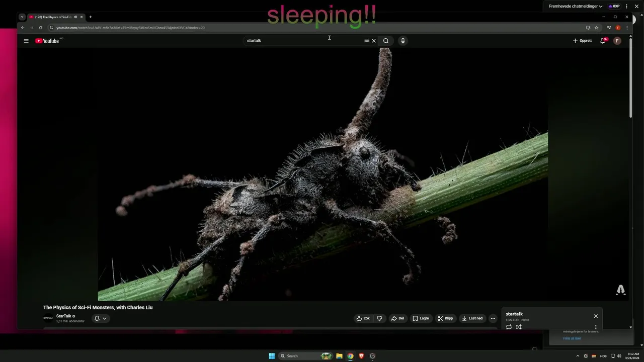Open File Explorer from the taskbar
Image resolution: width=644 pixels, height=362 pixels.
(339, 356)
